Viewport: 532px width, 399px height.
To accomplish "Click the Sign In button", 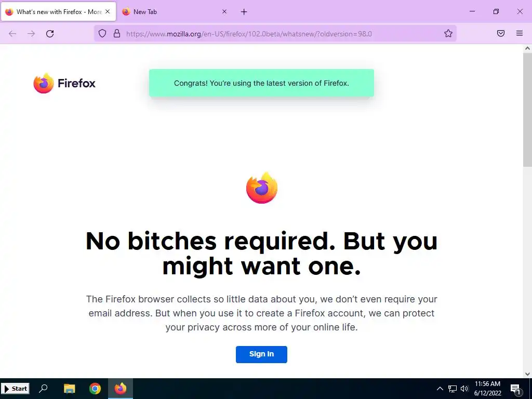I will 262,354.
